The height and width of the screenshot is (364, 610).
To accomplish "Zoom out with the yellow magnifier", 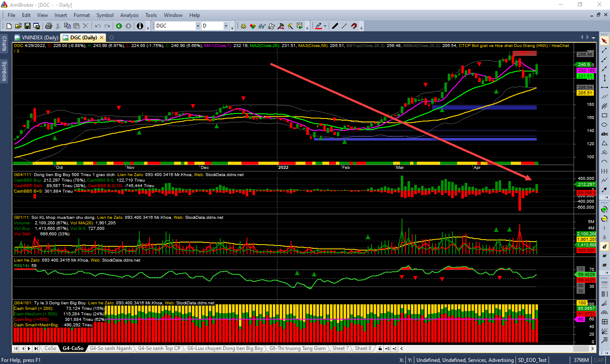I will click(604, 219).
